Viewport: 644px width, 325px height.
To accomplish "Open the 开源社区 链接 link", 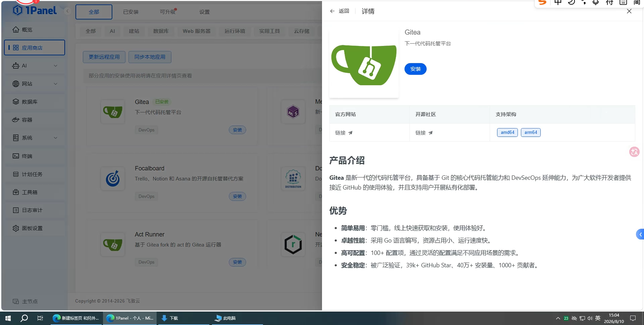I will point(424,133).
